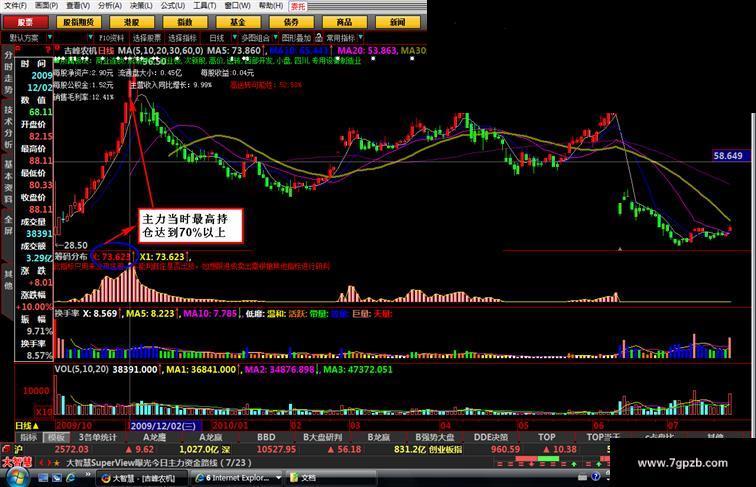Open the 分析(A) menu
The image size is (756, 487).
tap(110, 6)
